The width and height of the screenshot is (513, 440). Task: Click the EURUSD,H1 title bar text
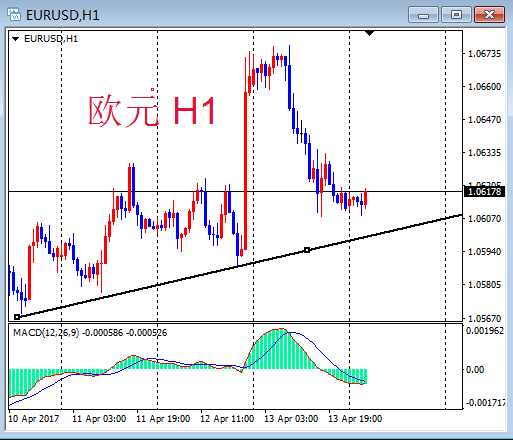[x=63, y=15]
